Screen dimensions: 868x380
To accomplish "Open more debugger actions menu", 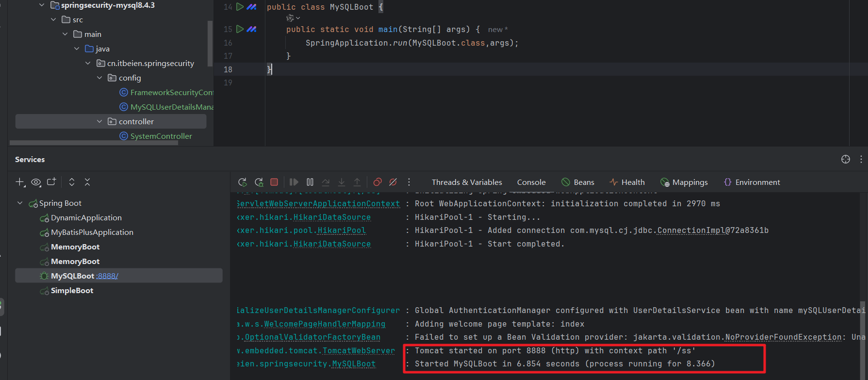I will point(409,182).
